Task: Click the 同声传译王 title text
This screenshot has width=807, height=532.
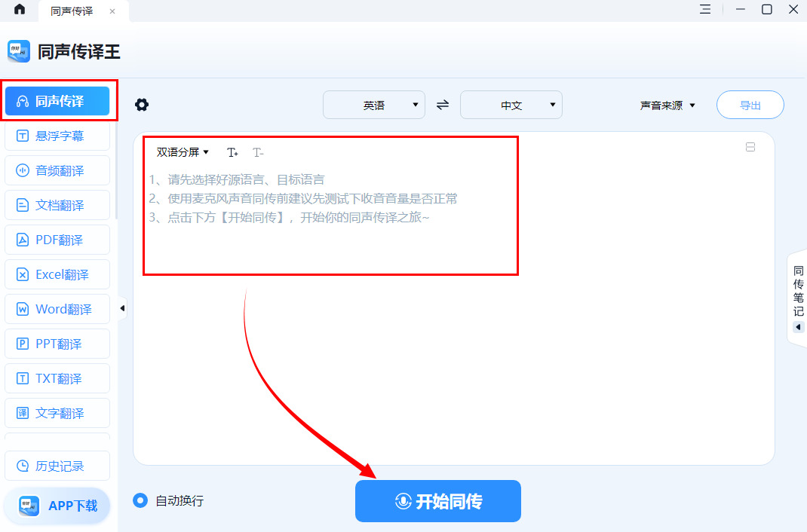Action: pos(78,51)
